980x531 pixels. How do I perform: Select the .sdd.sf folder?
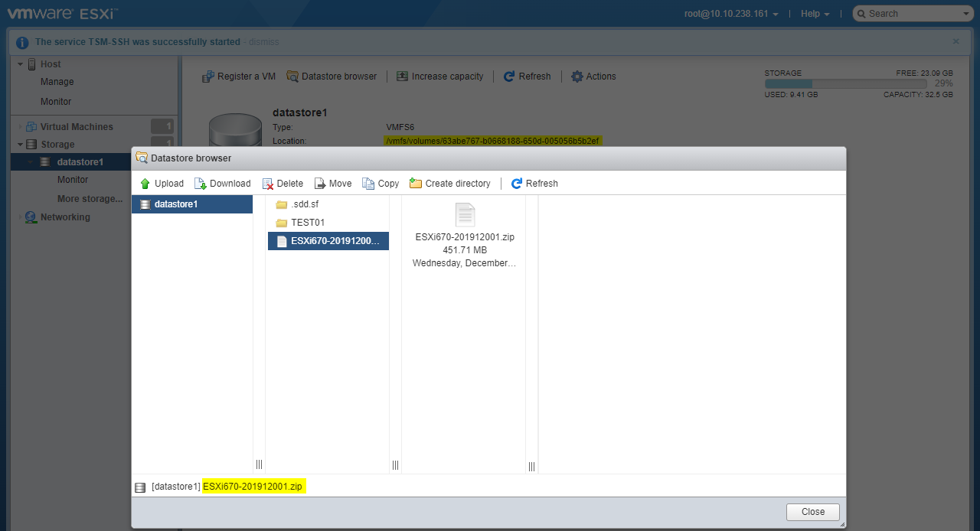tap(304, 204)
